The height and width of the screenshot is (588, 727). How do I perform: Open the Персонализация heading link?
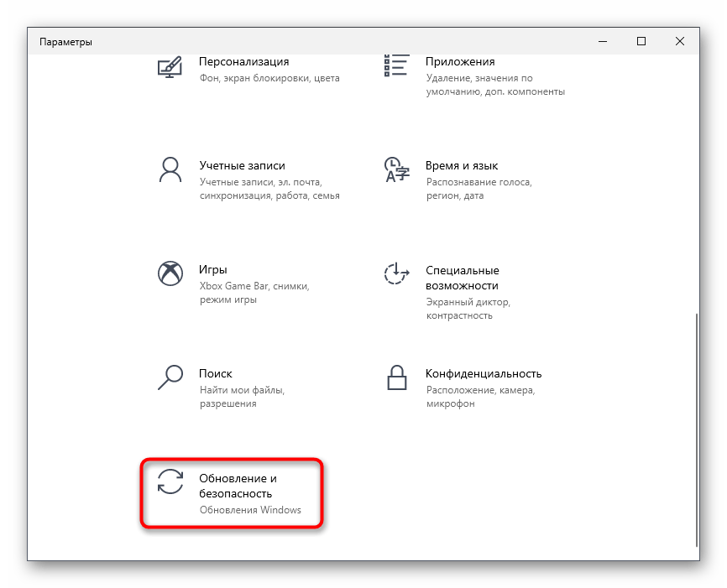pyautogui.click(x=244, y=61)
